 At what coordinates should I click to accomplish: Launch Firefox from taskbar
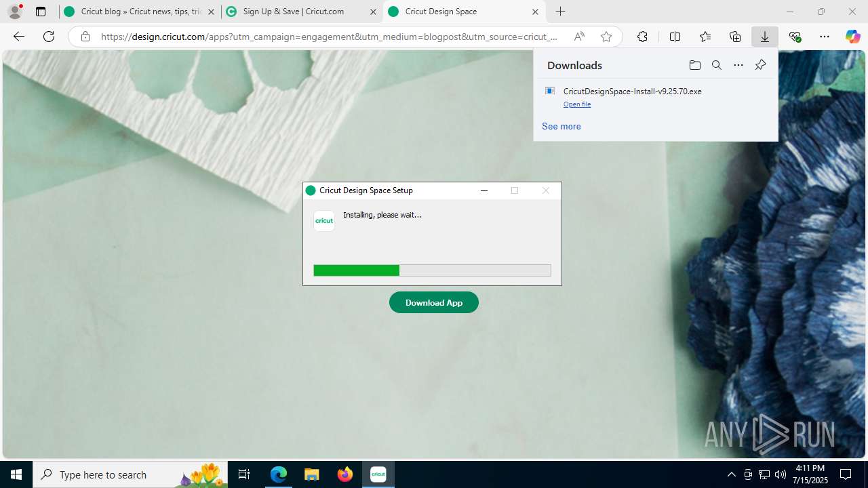pos(345,474)
